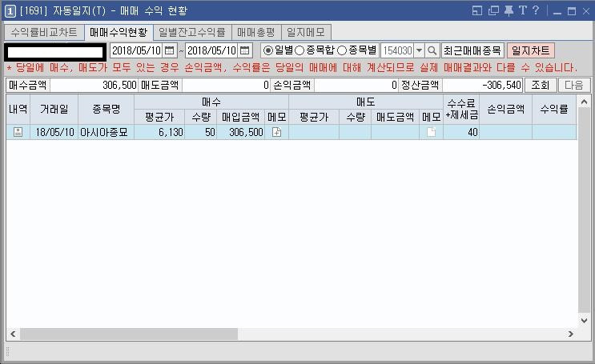This screenshot has width=595, height=364.
Task: Open help with the question mark icon
Action: [536, 10]
